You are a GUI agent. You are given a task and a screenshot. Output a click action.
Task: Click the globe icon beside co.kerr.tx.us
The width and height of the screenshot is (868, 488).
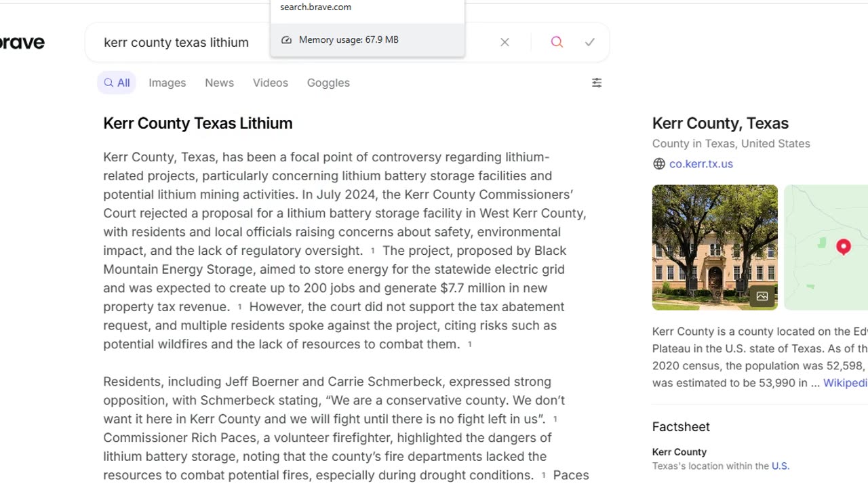tap(658, 164)
